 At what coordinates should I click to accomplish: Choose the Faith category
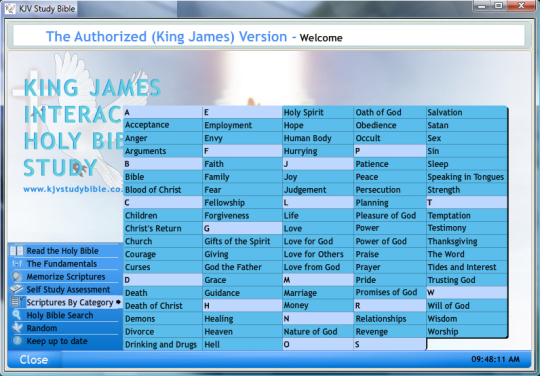pos(242,164)
